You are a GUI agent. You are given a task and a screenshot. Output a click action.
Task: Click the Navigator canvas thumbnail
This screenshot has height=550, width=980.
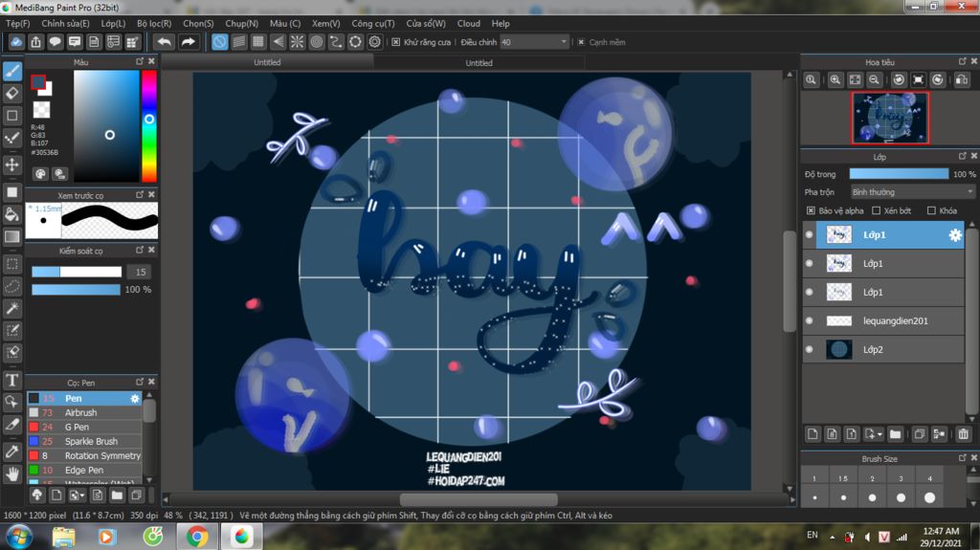[x=890, y=118]
